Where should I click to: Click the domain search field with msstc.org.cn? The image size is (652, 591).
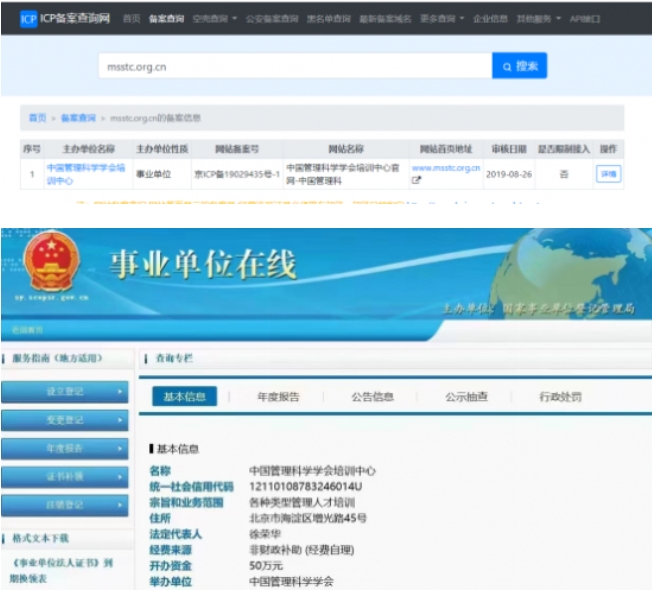295,66
